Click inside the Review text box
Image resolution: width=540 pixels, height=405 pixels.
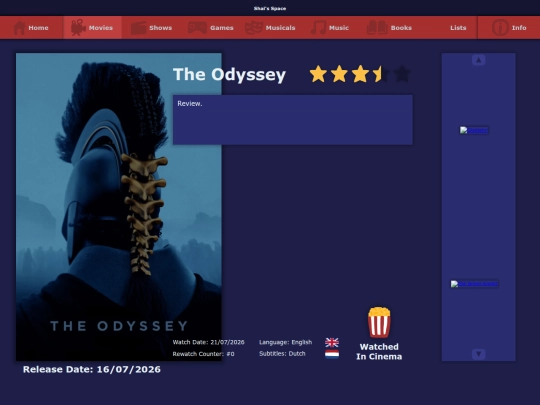(x=293, y=120)
